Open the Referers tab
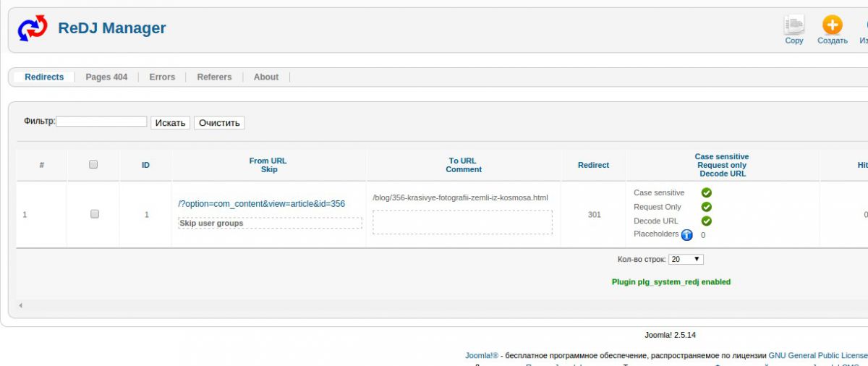The height and width of the screenshot is (366, 868). click(x=214, y=77)
